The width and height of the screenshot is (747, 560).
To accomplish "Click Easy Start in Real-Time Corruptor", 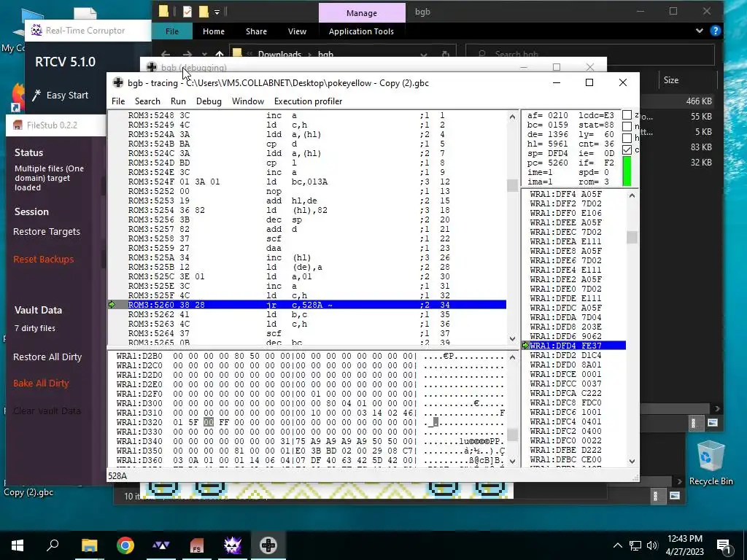I will point(66,96).
